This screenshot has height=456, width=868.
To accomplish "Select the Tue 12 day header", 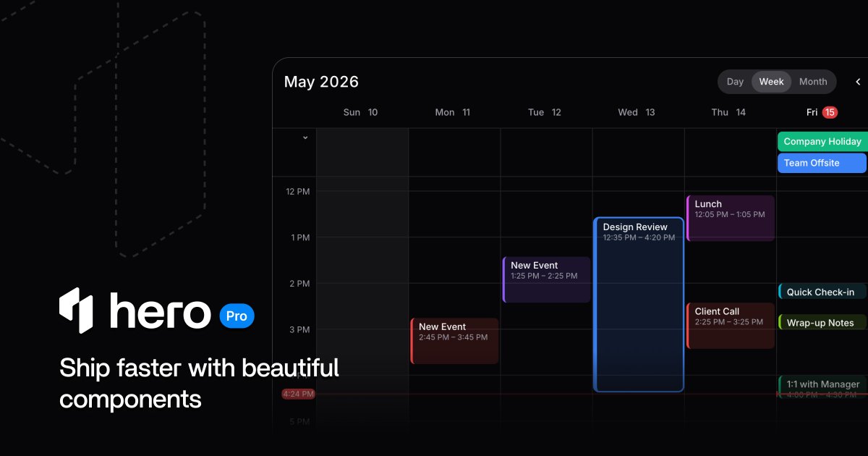I will click(545, 112).
